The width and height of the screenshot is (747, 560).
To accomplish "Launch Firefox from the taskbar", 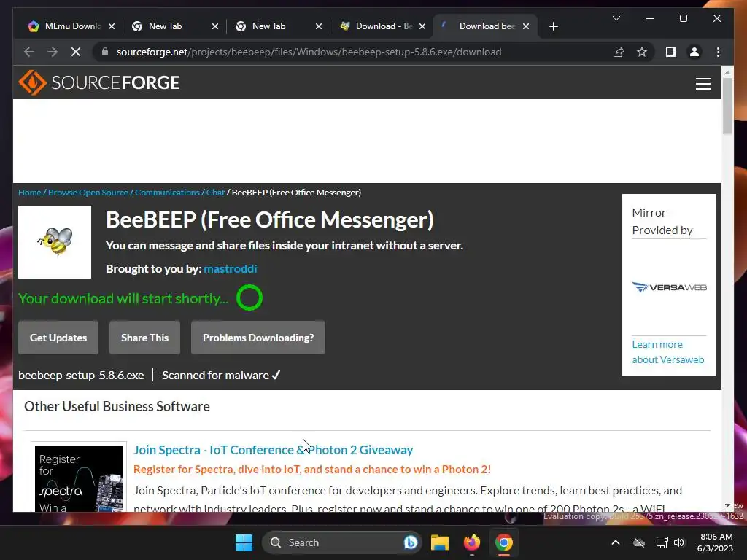I will point(472,542).
